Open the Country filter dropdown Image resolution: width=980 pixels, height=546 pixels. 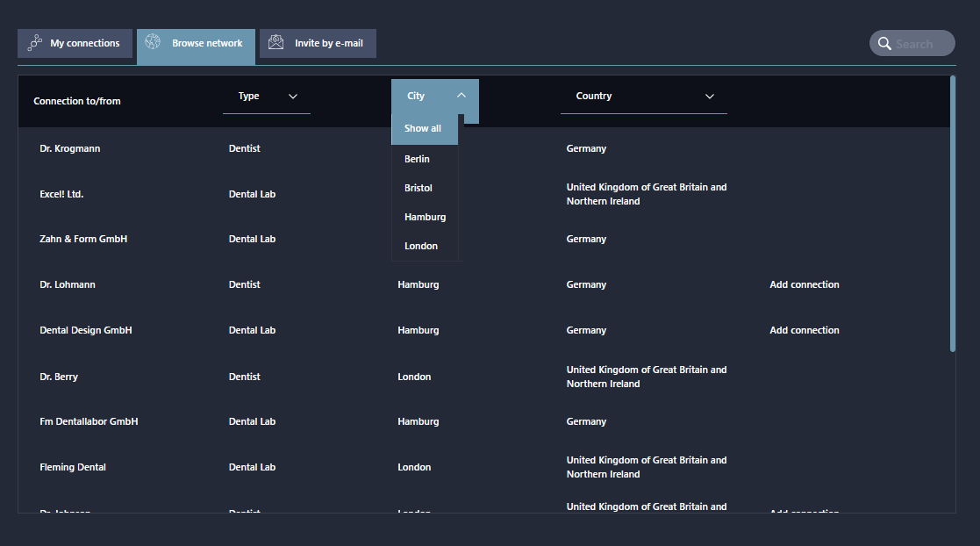[x=643, y=97]
